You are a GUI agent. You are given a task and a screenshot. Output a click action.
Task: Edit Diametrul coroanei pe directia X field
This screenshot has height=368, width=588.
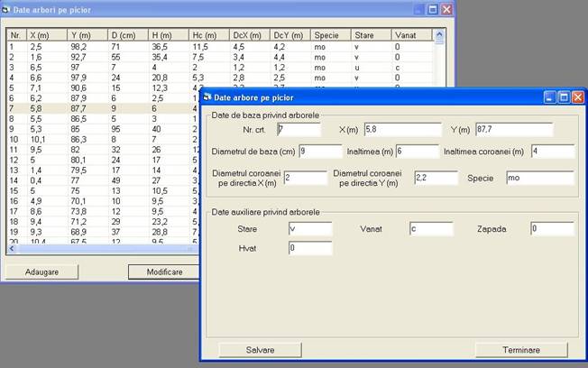[x=306, y=178]
